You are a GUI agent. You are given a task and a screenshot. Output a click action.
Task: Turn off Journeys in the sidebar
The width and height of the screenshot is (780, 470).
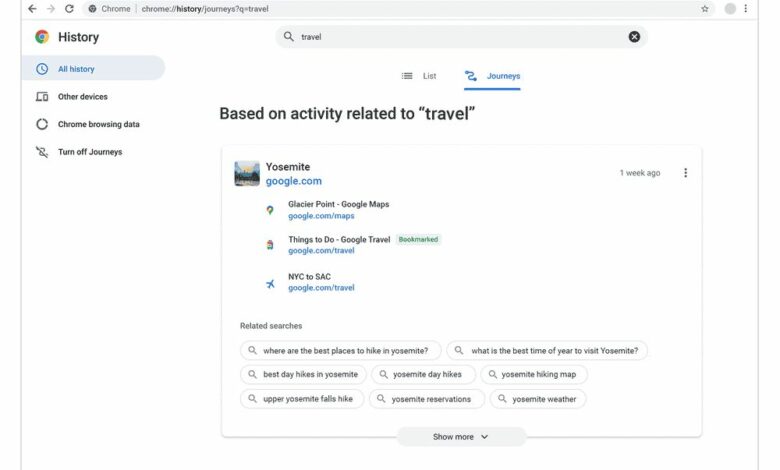pos(89,152)
